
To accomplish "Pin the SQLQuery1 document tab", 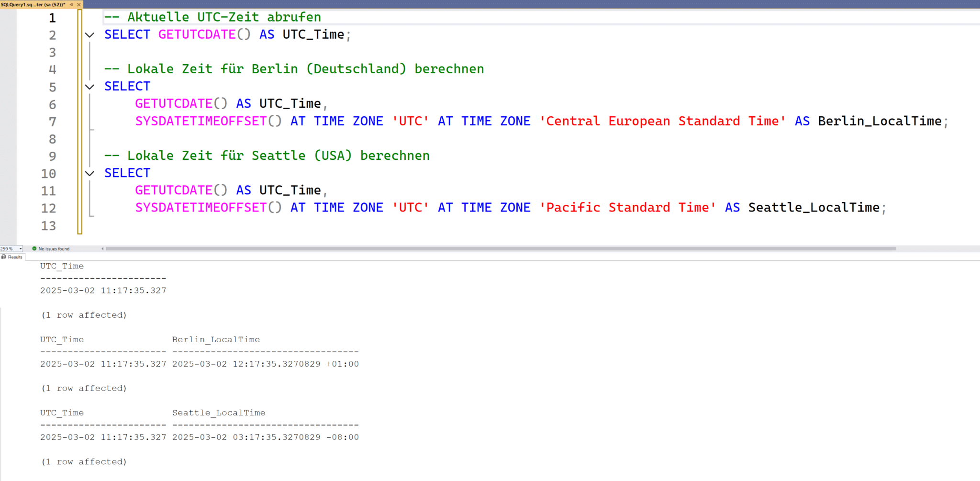I will [72, 4].
